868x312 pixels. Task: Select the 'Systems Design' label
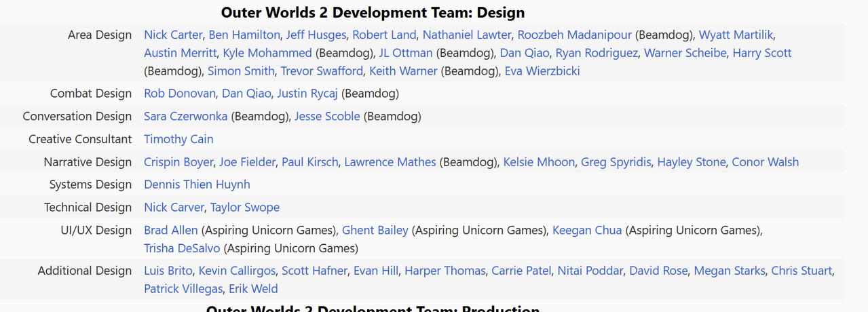[x=91, y=184]
